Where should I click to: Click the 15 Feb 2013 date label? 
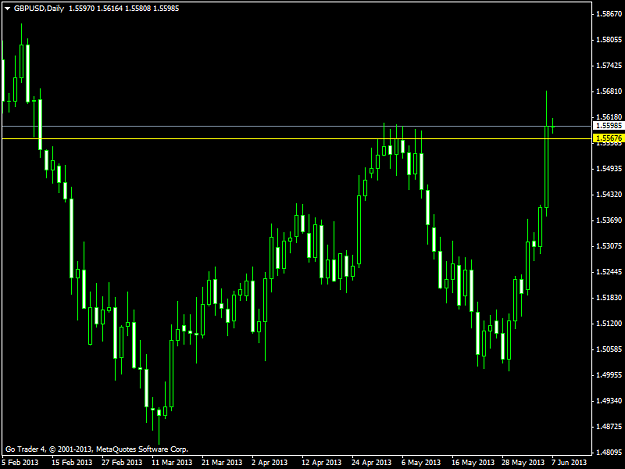[72, 462]
